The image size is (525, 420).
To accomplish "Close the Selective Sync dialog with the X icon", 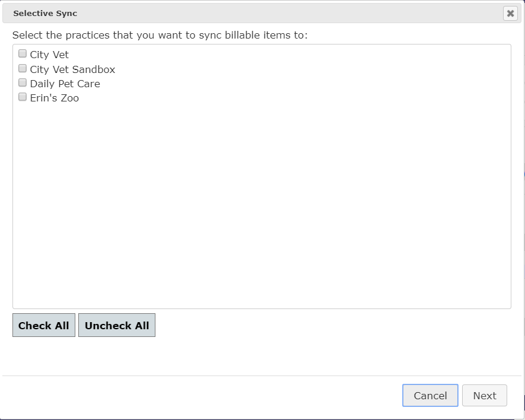I will 510,14.
